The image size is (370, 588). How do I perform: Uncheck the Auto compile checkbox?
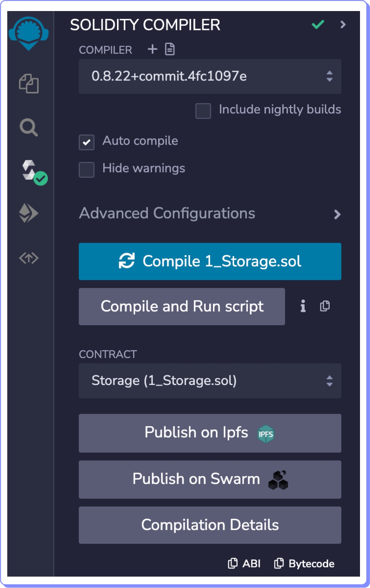[x=87, y=142]
